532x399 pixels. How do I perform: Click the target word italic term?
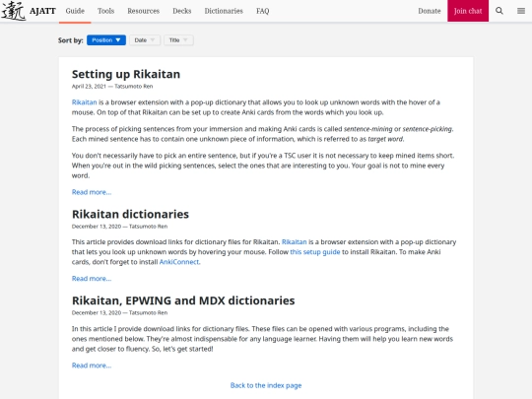pyautogui.click(x=385, y=139)
